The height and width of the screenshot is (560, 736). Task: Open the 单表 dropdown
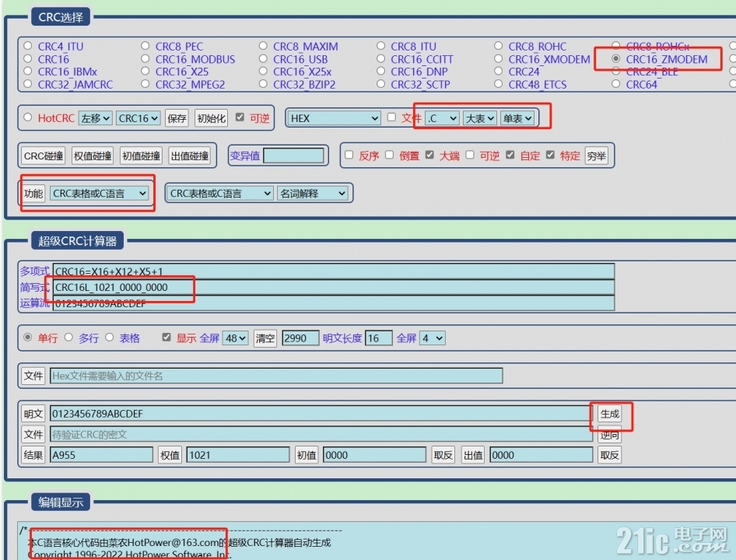[x=517, y=118]
